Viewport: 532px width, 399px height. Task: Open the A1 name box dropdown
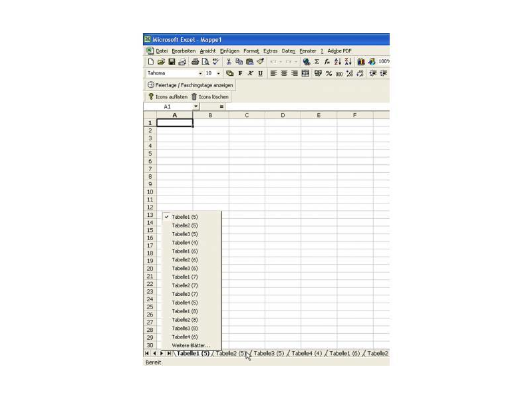pyautogui.click(x=196, y=106)
